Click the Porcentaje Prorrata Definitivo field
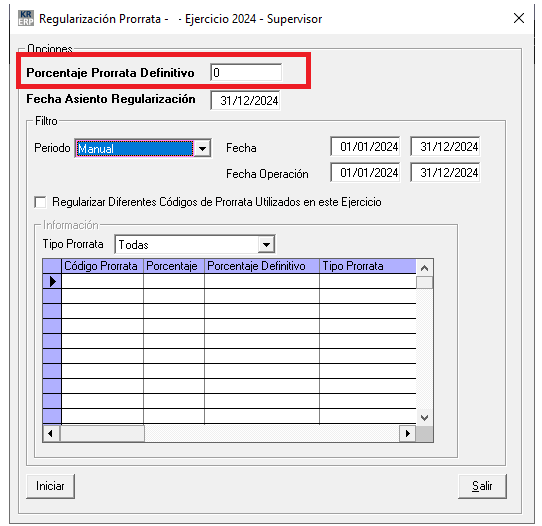The width and height of the screenshot is (542, 526). [246, 73]
